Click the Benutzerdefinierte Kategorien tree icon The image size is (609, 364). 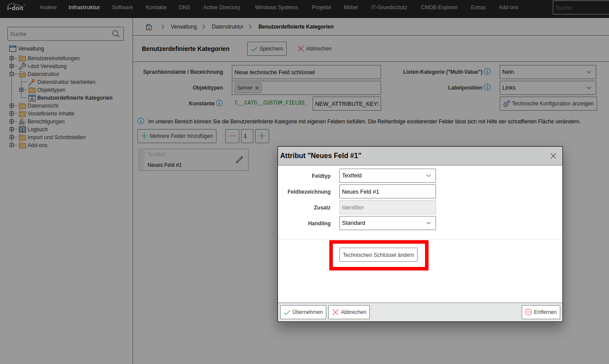click(32, 98)
